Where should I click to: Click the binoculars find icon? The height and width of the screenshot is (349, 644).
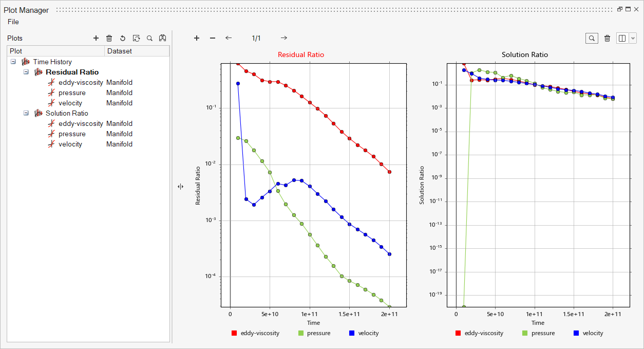pyautogui.click(x=163, y=38)
